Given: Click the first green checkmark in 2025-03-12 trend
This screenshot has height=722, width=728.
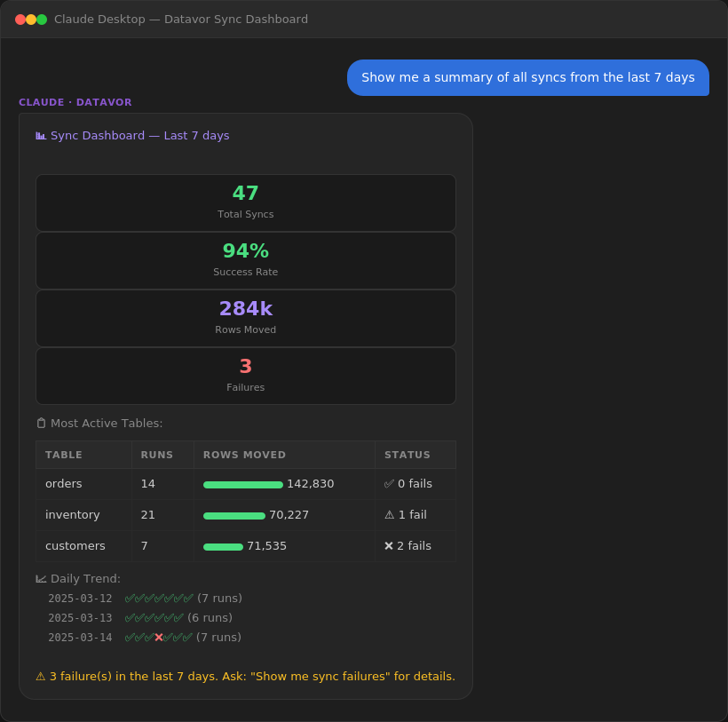Looking at the screenshot, I should tap(131, 598).
